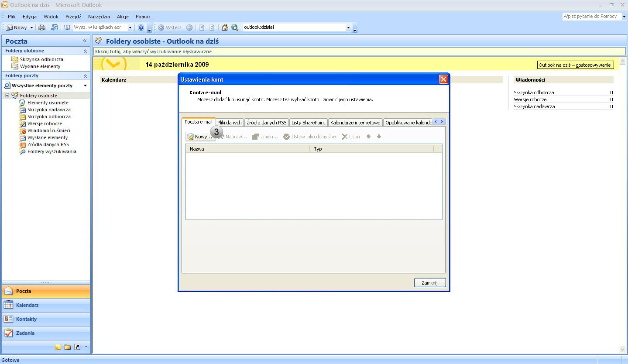Select the Skrzynka nadawcza folder in tree
The image size is (628, 364).
49,110
